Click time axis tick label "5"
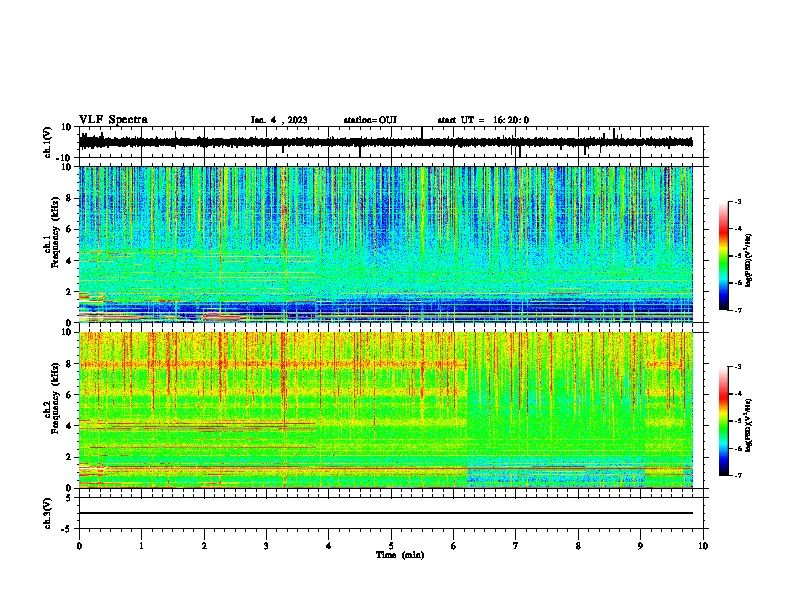The height and width of the screenshot is (612, 792). 391,546
